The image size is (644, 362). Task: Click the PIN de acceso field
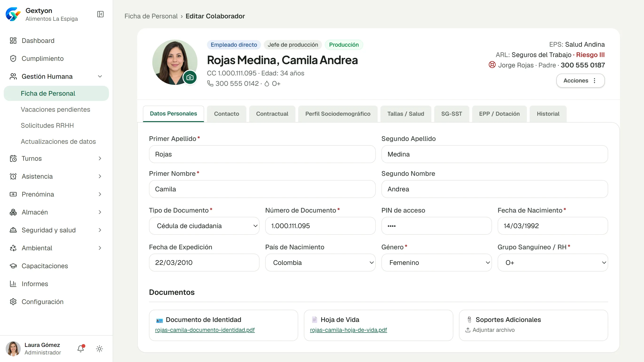point(437,226)
